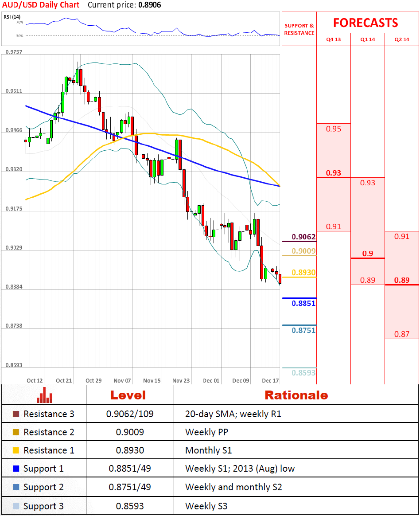Click the Support 3 light blue swatch
This screenshot has width=420, height=516.
pyautogui.click(x=16, y=506)
